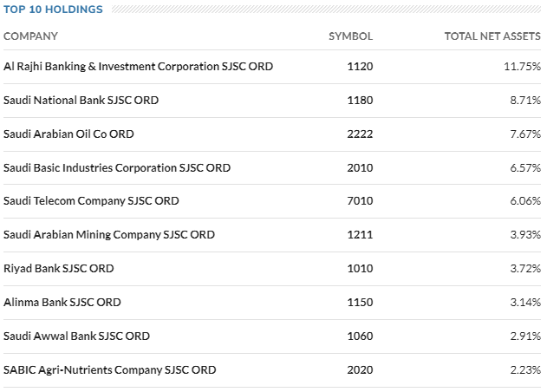Select Saudi National Bank SJSC ORD
Viewport: 547px width, 392px height.
[81, 101]
